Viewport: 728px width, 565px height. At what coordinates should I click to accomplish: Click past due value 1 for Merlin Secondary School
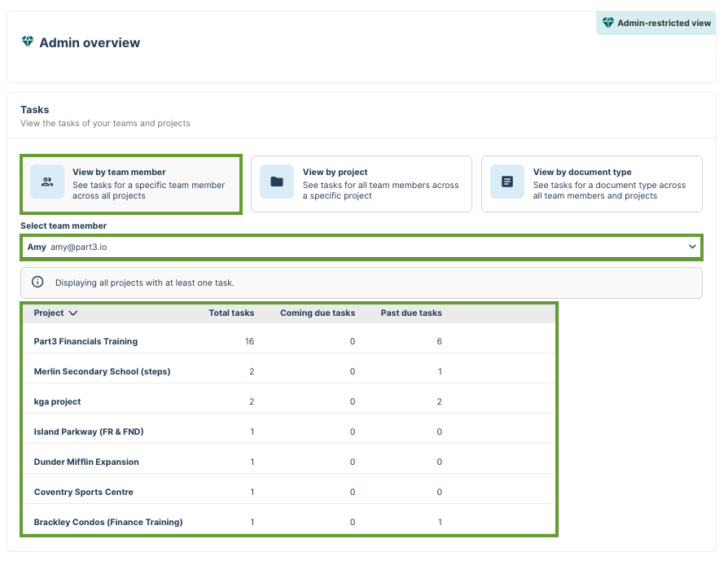(440, 371)
